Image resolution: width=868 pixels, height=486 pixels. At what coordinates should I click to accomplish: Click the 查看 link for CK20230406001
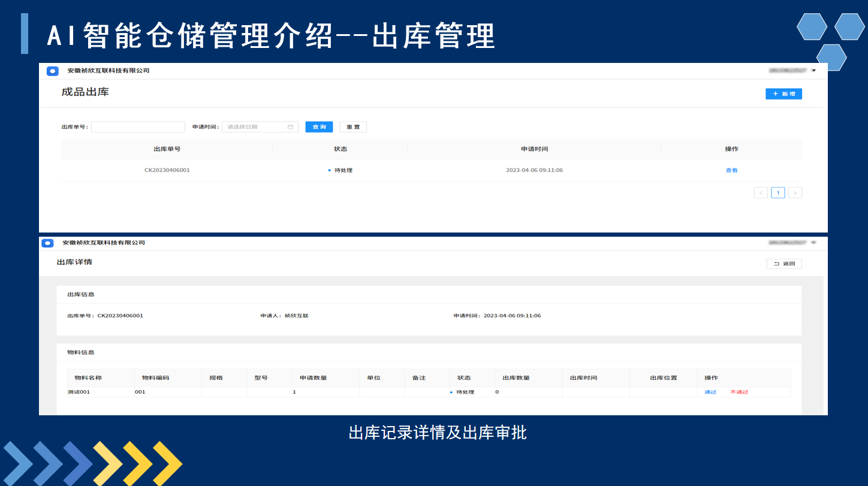[x=731, y=171]
